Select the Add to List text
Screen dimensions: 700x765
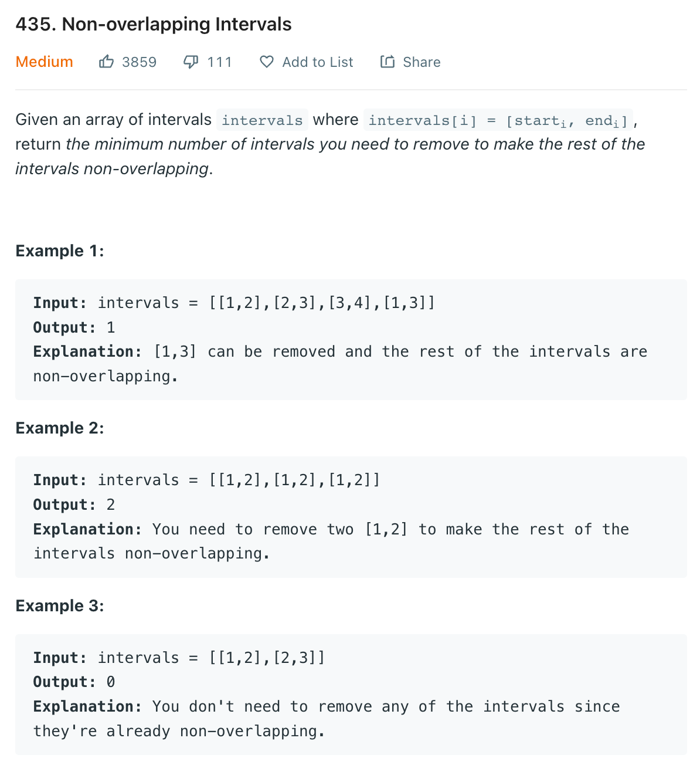point(318,62)
